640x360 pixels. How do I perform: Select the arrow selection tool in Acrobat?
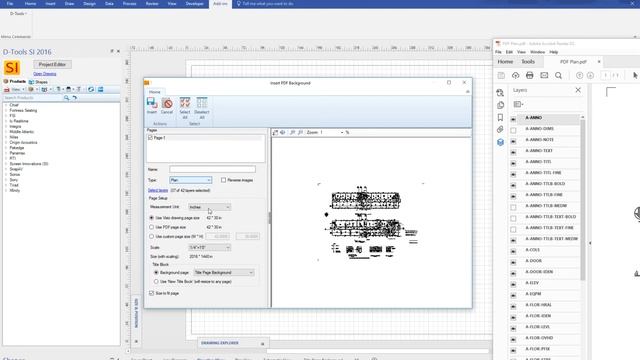click(x=635, y=76)
